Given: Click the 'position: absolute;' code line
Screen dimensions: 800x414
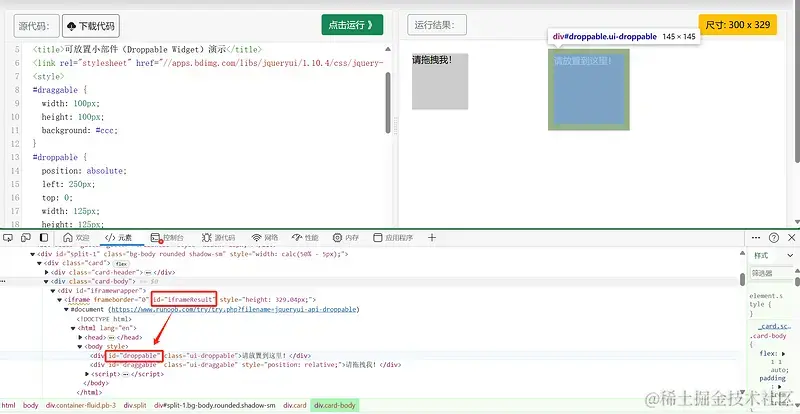Looking at the screenshot, I should tap(84, 171).
